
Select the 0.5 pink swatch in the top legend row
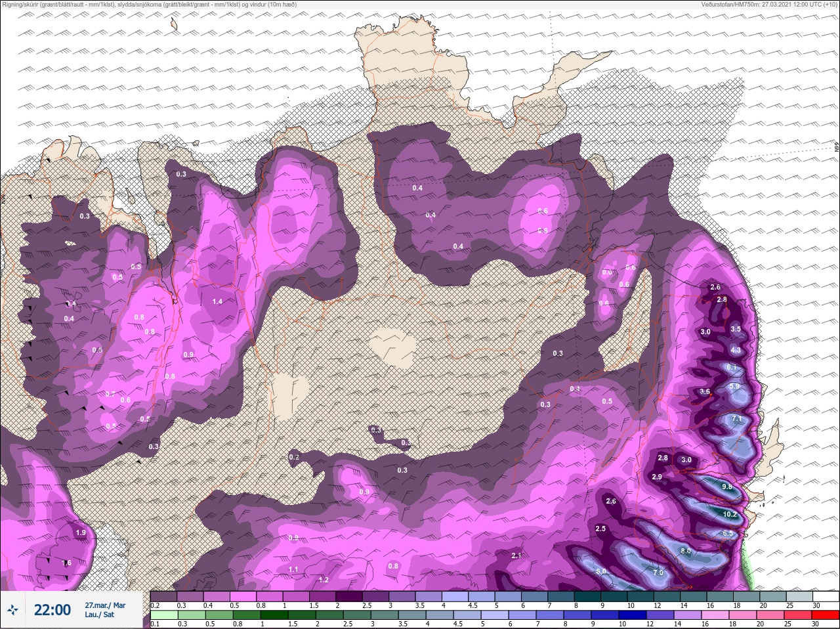(x=244, y=596)
